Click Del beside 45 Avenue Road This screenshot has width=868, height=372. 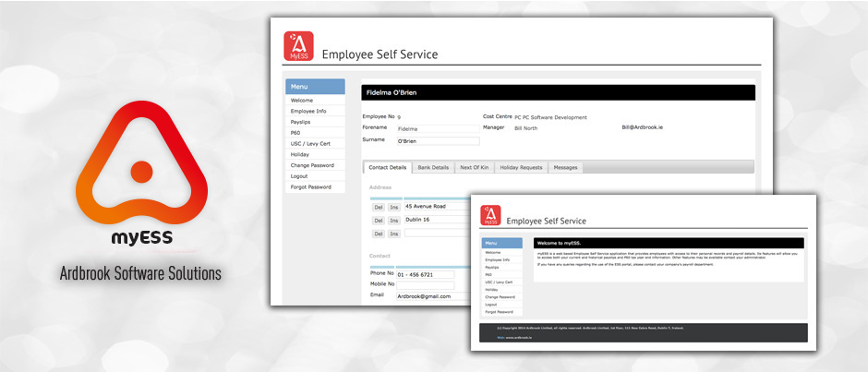[x=378, y=207]
